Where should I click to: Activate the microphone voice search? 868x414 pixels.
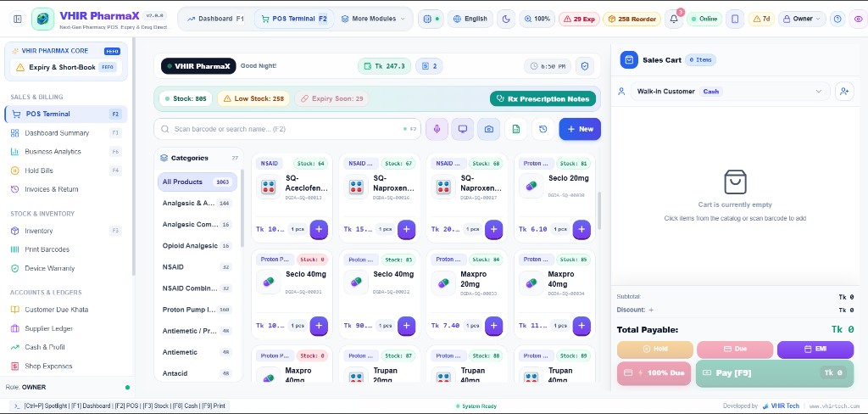437,129
